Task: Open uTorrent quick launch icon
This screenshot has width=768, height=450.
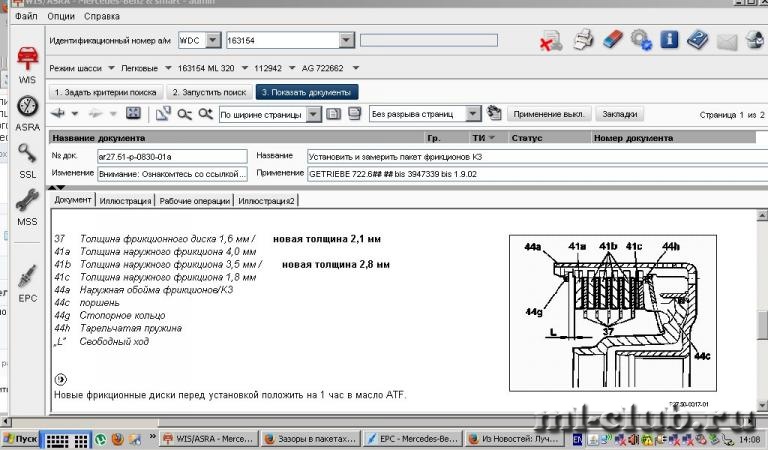Action: click(101, 439)
